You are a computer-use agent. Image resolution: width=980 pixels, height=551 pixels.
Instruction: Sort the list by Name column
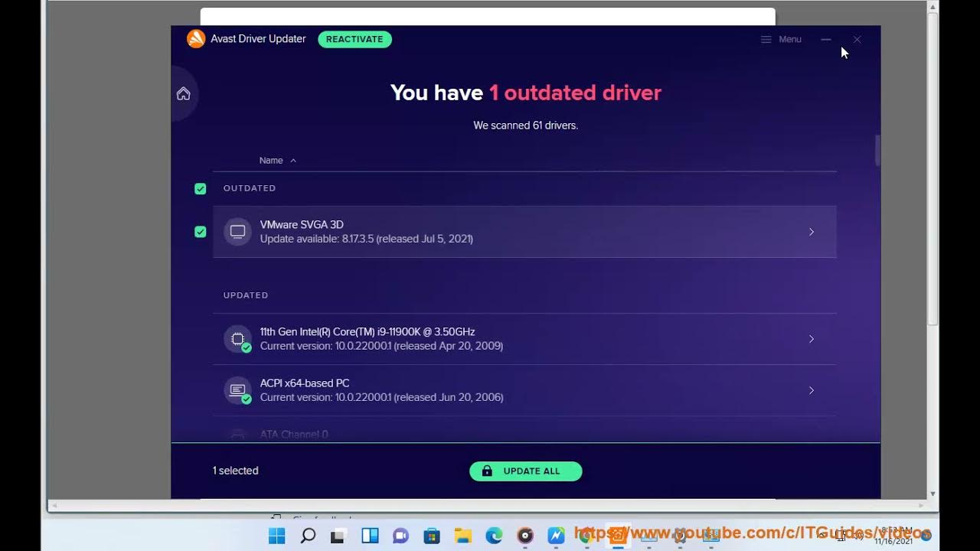(278, 161)
